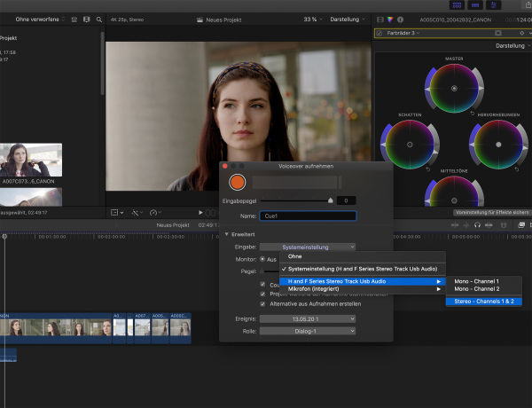Open the share/export icon
The width and height of the screenshot is (532, 408).
click(528, 4)
